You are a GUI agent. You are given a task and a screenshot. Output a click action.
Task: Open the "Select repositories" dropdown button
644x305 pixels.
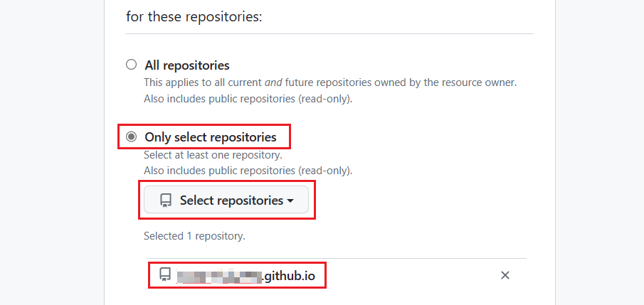[x=226, y=200]
